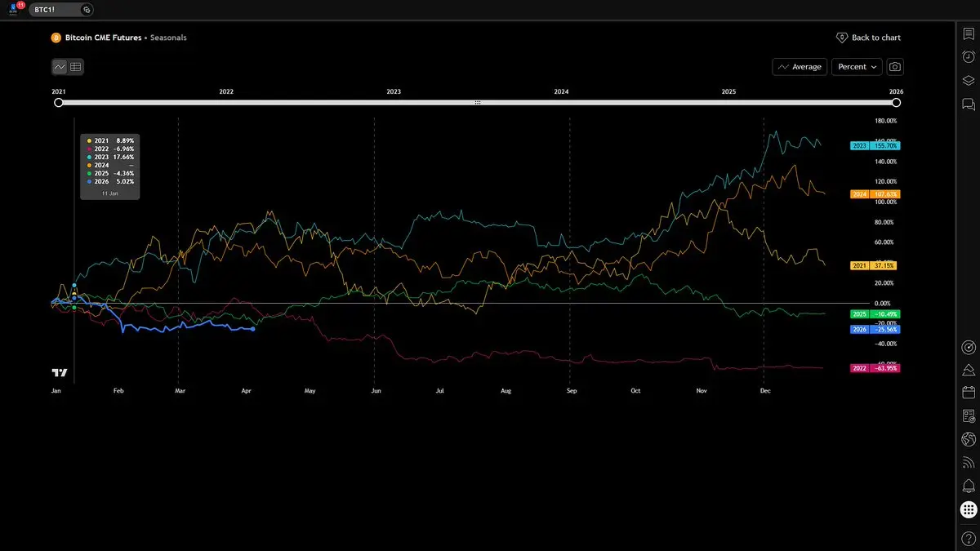The width and height of the screenshot is (980, 551).
Task: Open the help question mark icon
Action: tap(969, 539)
